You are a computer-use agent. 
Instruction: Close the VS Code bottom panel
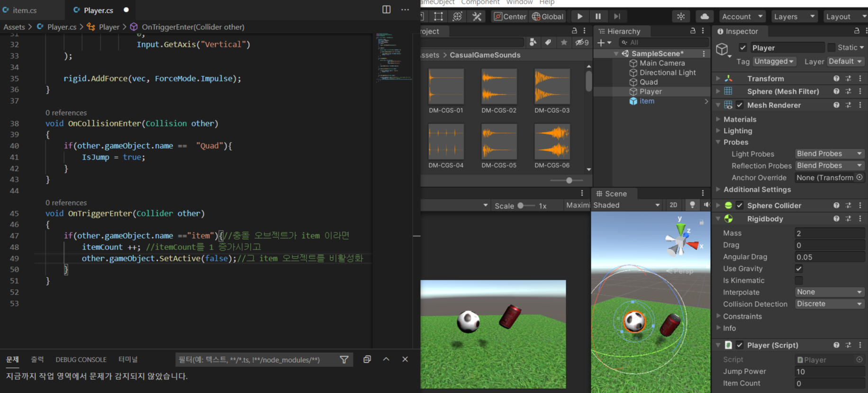[405, 359]
